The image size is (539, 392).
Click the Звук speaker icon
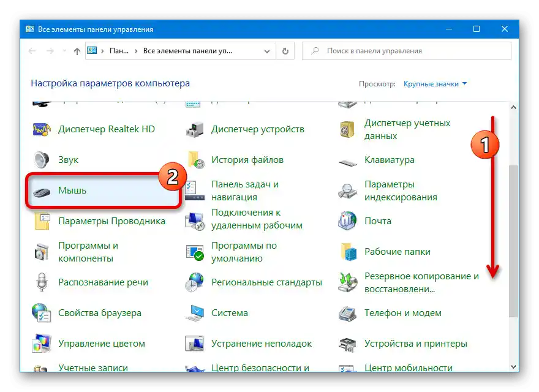pos(42,160)
